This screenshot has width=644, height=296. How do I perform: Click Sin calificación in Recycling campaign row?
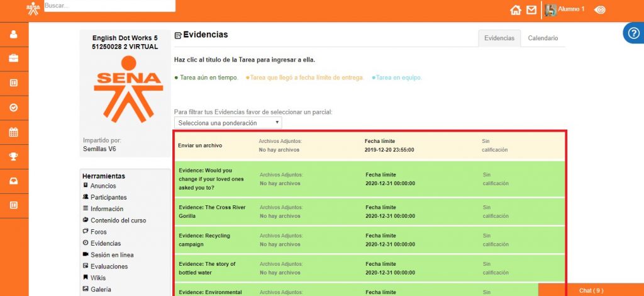pyautogui.click(x=496, y=240)
